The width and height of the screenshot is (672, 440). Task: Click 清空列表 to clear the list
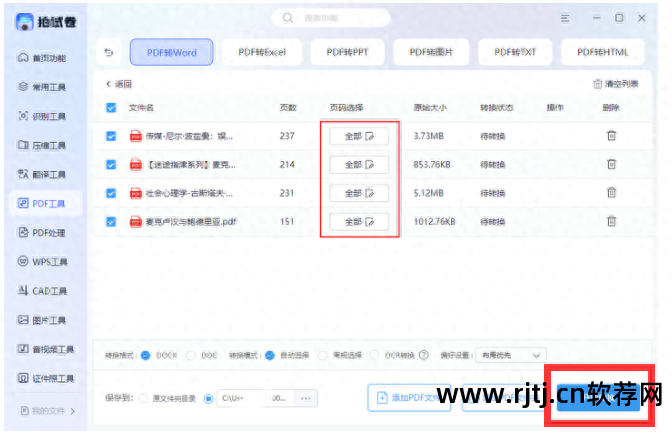pos(616,84)
